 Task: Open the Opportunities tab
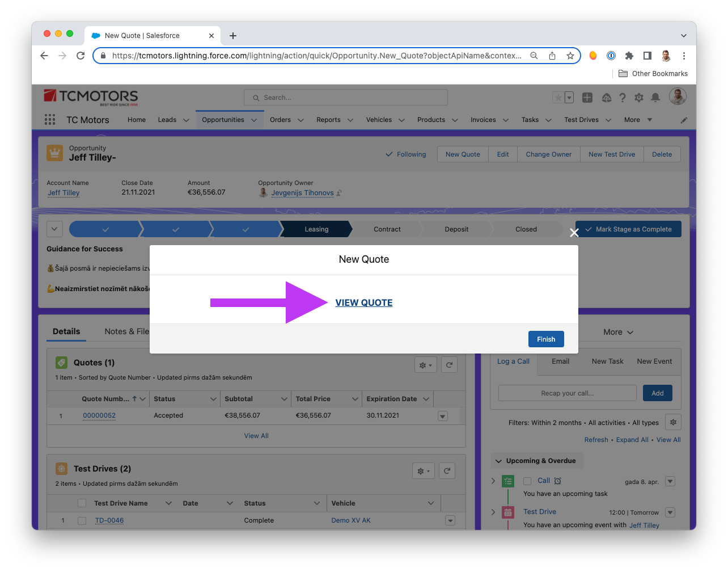[223, 120]
